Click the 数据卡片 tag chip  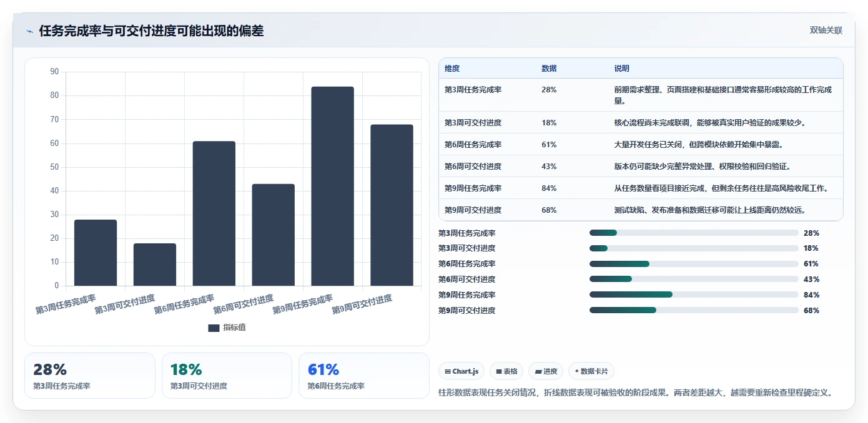591,371
